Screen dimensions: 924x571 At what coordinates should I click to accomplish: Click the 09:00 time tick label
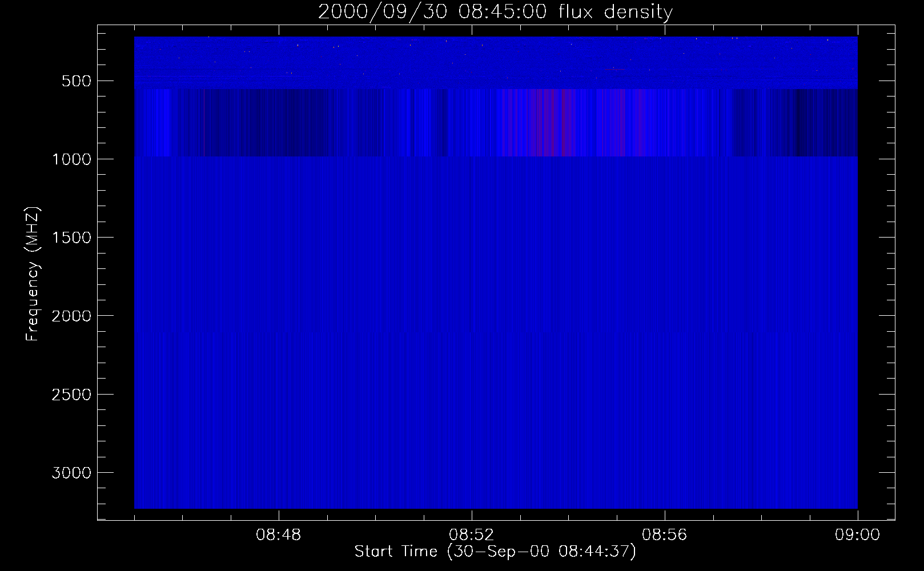857,535
